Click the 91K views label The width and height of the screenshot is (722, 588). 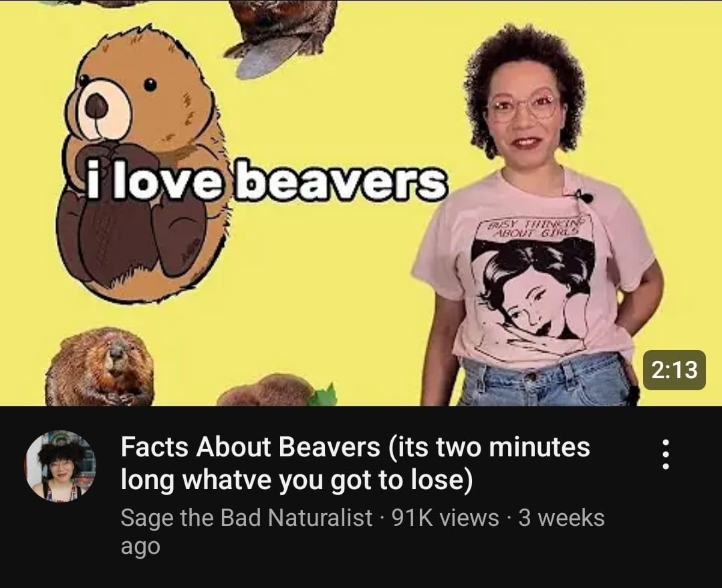445,517
